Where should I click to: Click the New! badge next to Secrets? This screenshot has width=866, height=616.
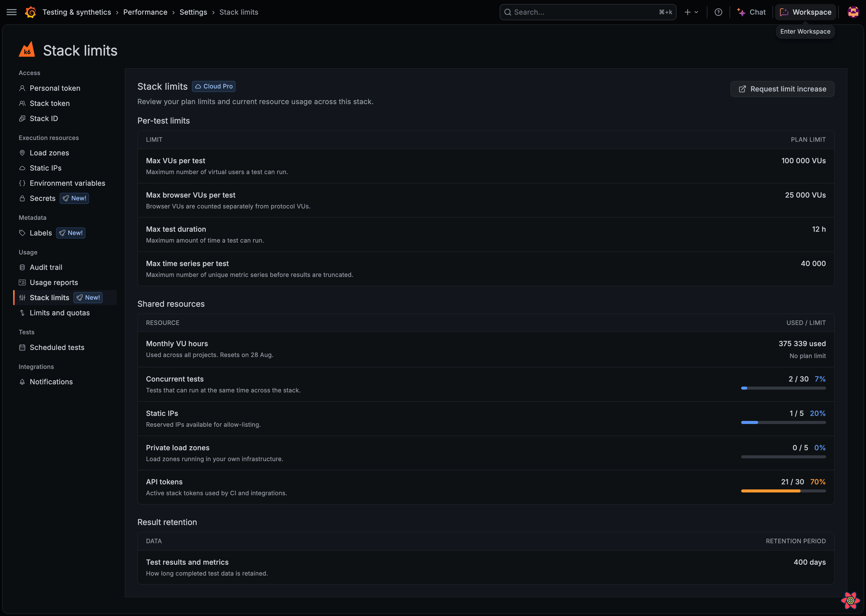tap(74, 198)
